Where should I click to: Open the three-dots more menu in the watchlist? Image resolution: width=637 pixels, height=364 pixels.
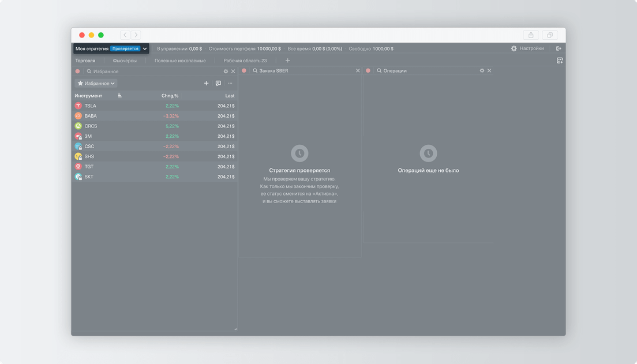coord(230,84)
